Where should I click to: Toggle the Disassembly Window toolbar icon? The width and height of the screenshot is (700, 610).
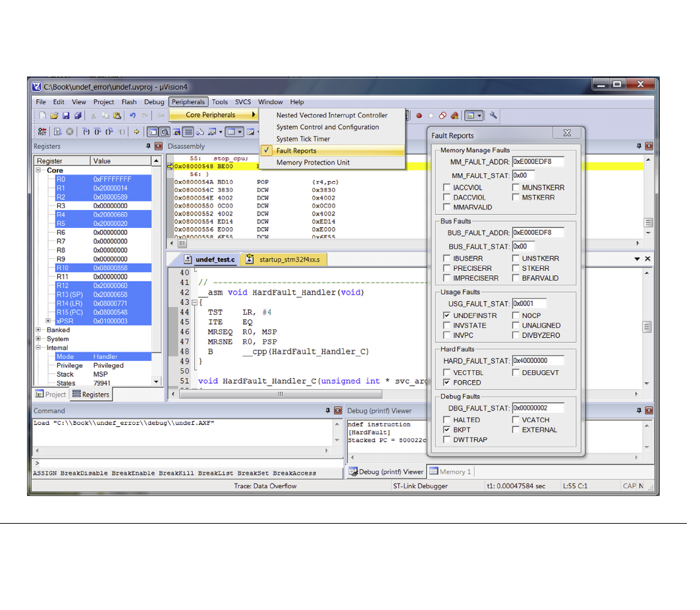pos(165,132)
